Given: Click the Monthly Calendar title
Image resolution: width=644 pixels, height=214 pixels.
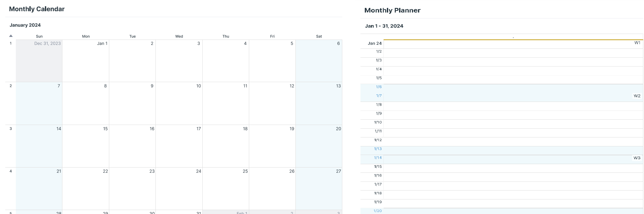Looking at the screenshot, I should click(36, 9).
